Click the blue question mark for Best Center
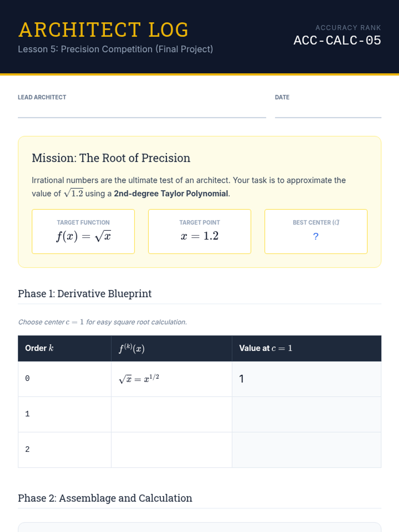Viewport: 399px width, 532px height. coord(316,236)
